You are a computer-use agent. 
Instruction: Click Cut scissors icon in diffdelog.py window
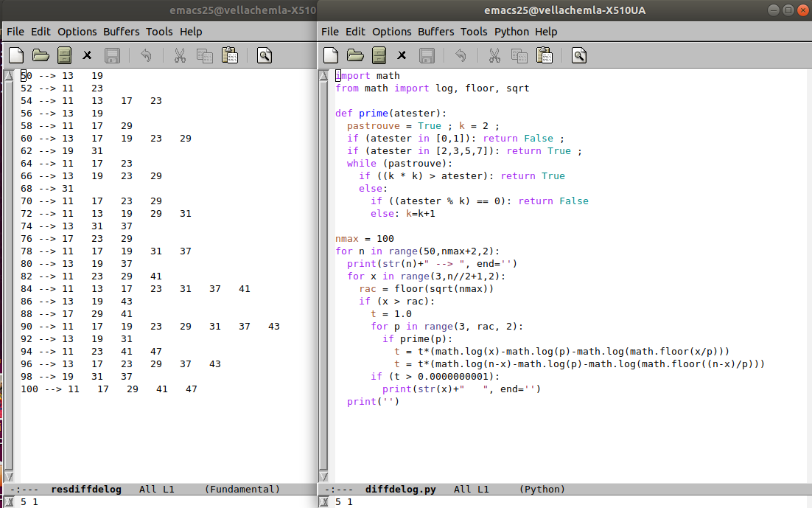click(x=494, y=55)
